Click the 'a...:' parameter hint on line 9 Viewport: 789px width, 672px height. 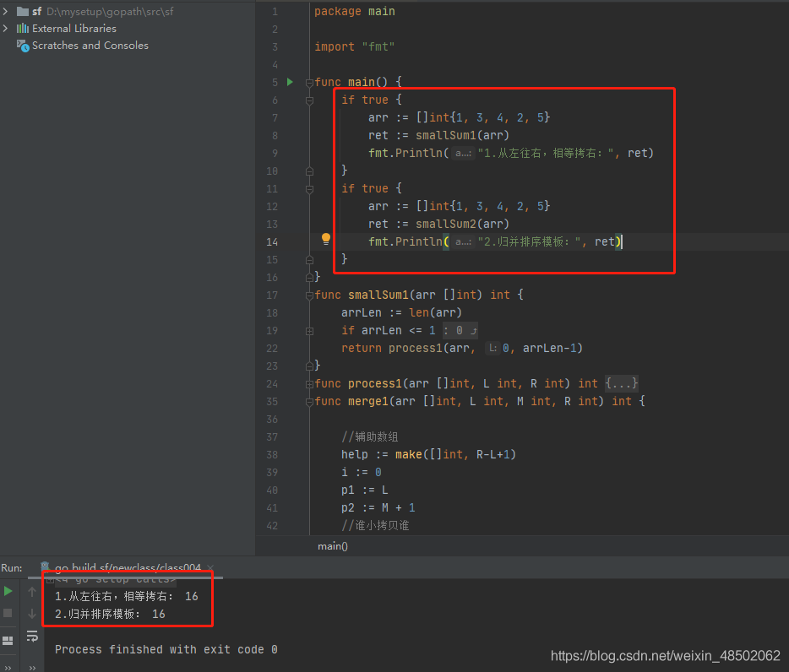[x=463, y=154]
